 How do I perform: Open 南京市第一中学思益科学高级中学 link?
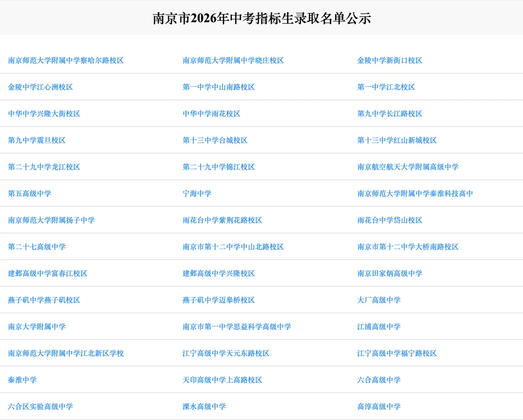[237, 327]
